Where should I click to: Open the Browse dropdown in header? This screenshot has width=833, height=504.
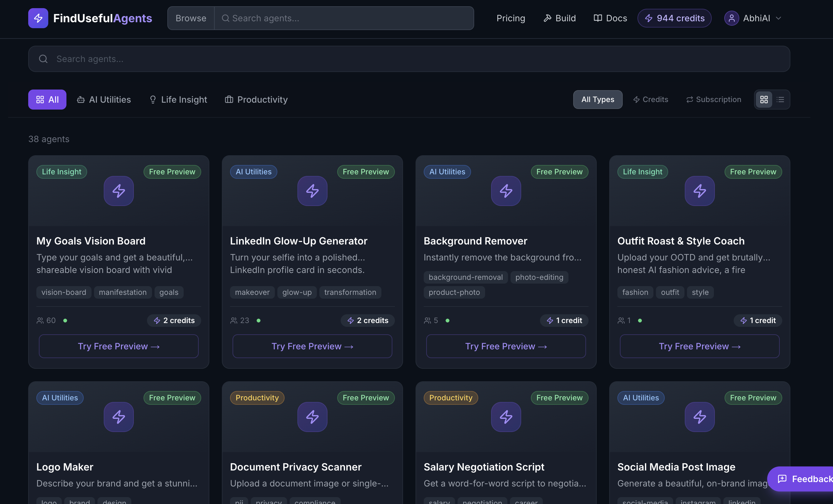point(191,18)
